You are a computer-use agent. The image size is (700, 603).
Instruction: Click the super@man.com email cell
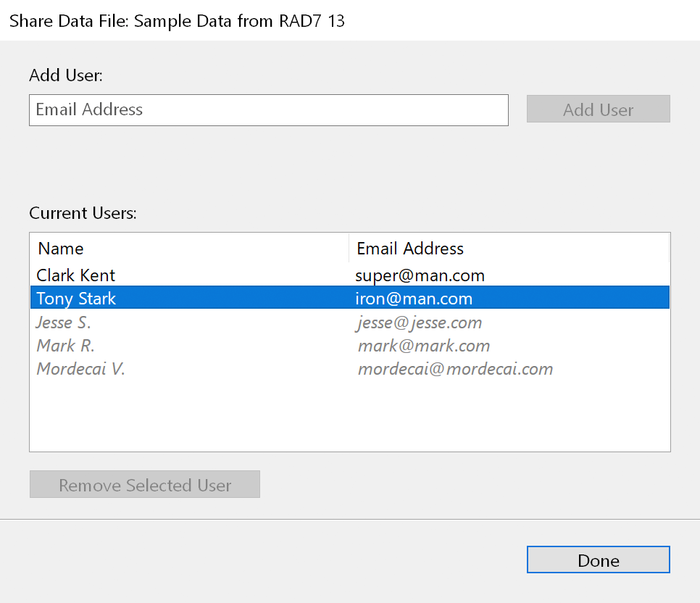[x=420, y=275]
